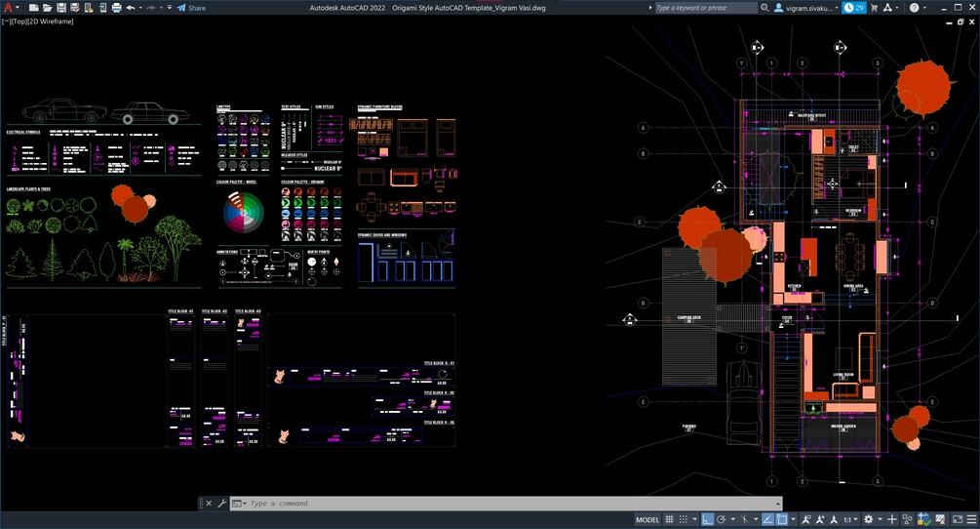Close the command line window
This screenshot has width=980, height=529.
click(x=209, y=504)
